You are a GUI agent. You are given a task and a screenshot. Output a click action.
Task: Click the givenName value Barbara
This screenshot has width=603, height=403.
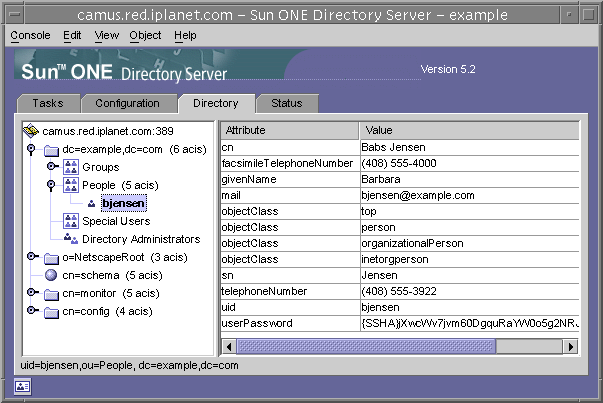381,179
